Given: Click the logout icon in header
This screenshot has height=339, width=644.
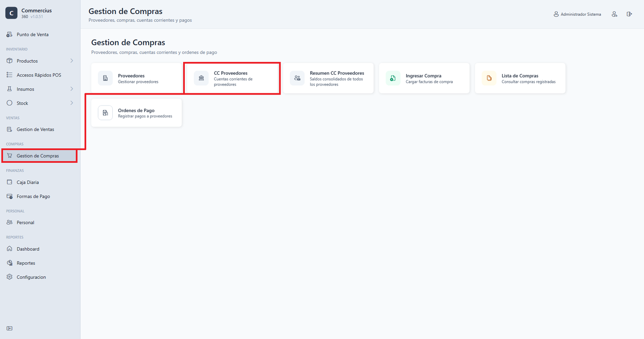Looking at the screenshot, I should (629, 14).
